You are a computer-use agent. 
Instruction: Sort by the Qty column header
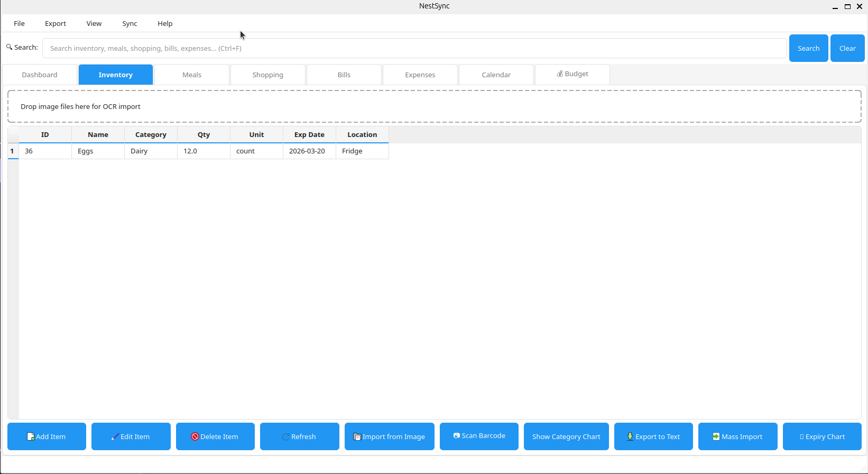[204, 134]
